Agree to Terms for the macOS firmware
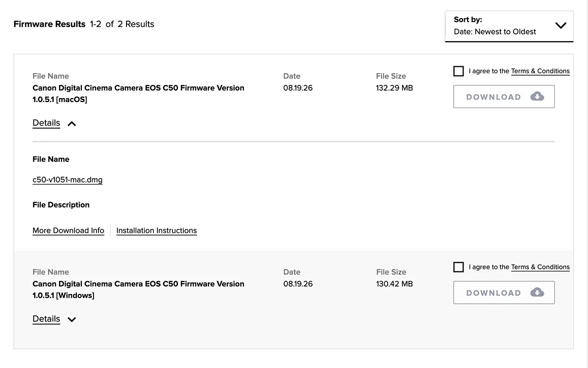588x368 pixels. click(x=459, y=71)
